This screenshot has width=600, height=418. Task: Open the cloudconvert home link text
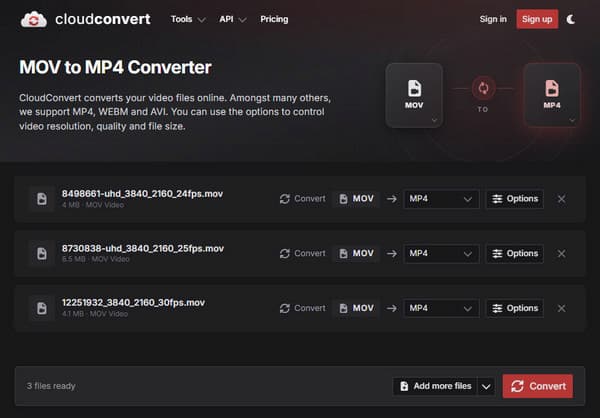(103, 19)
